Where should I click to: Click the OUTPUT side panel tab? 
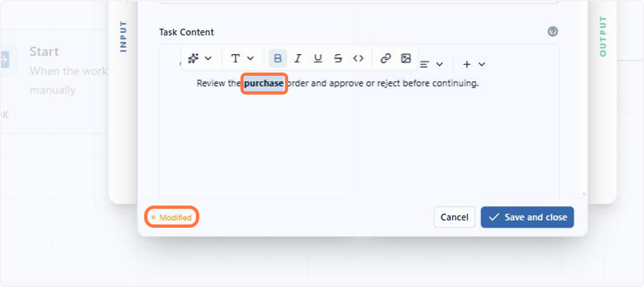point(602,36)
